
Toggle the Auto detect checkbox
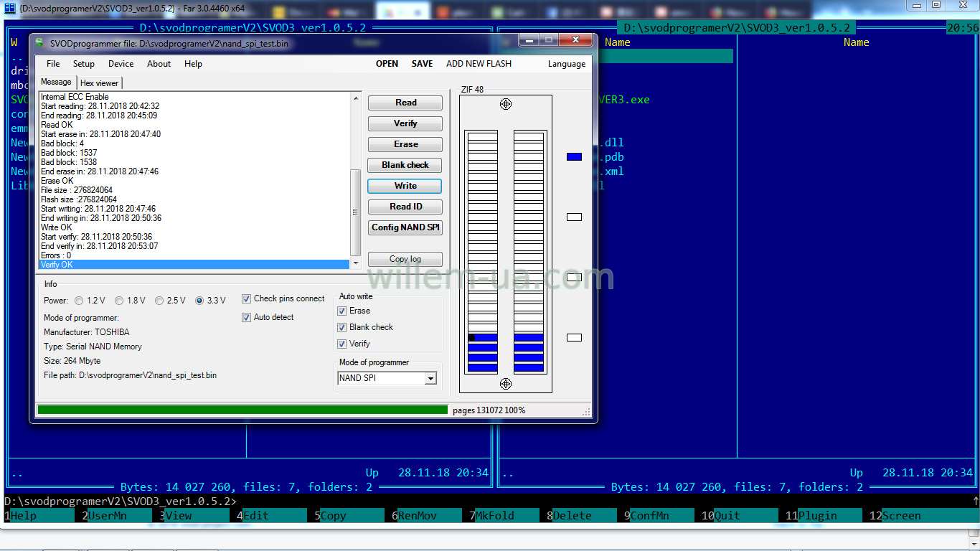click(x=247, y=317)
